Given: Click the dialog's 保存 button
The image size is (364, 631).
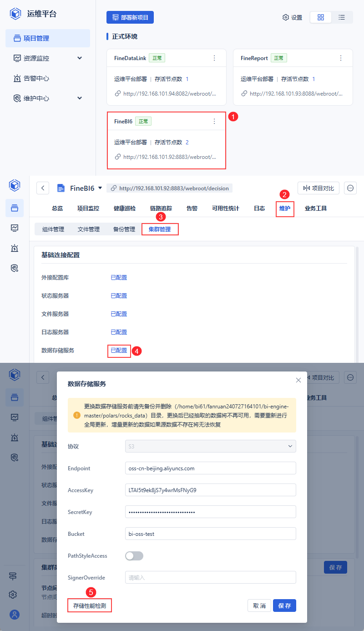Looking at the screenshot, I should click(285, 606).
